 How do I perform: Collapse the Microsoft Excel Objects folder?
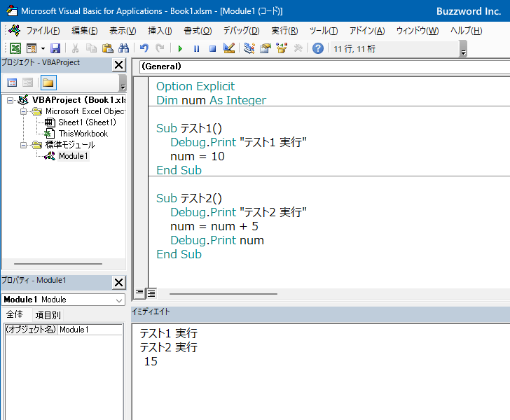pos(23,111)
